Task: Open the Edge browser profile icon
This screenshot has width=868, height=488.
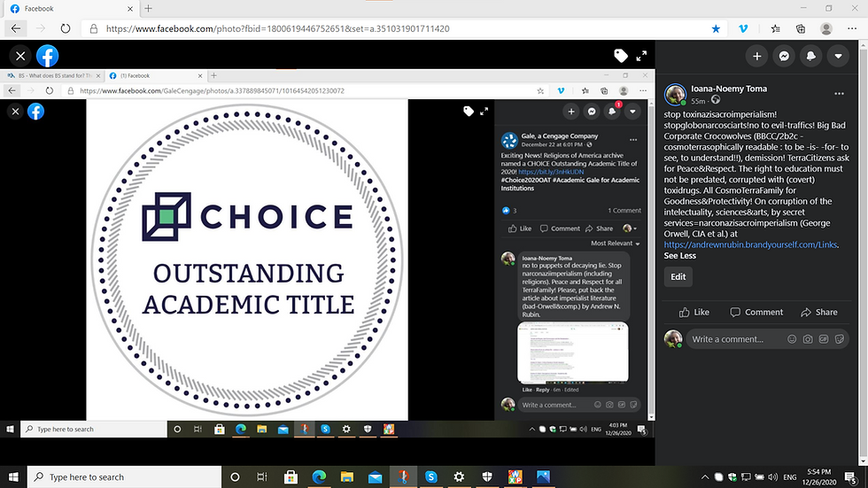Action: pos(825,28)
